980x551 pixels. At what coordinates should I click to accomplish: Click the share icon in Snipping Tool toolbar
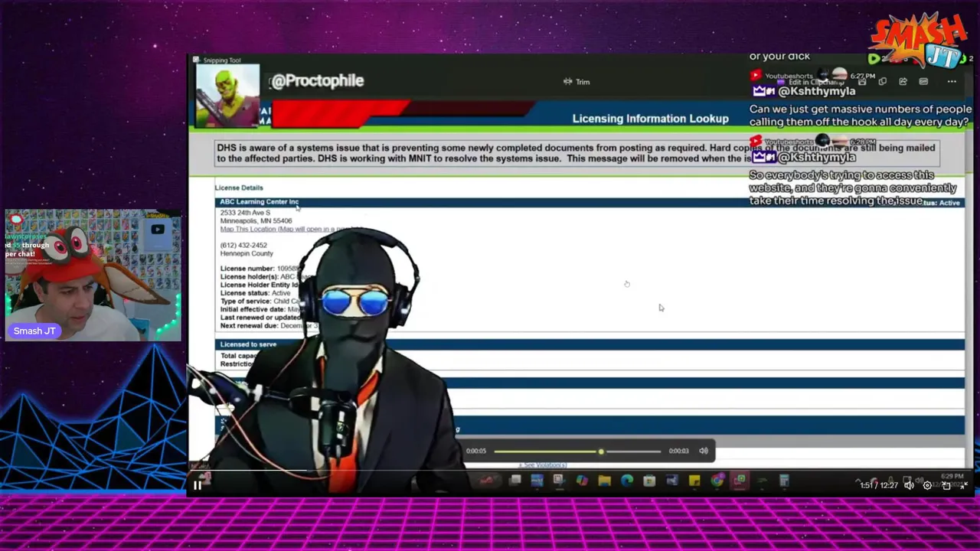coord(903,81)
